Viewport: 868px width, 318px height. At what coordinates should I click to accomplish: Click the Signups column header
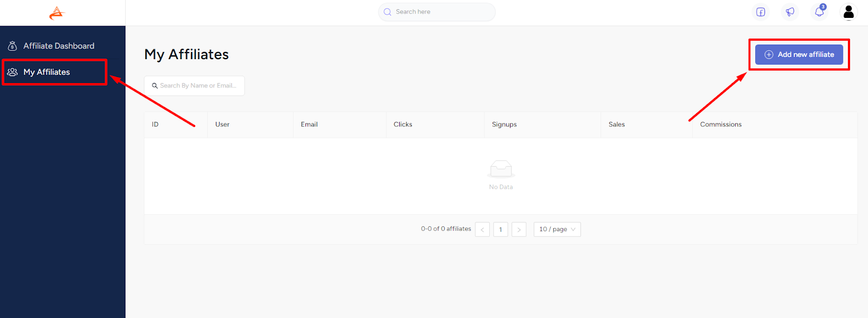tap(542, 125)
